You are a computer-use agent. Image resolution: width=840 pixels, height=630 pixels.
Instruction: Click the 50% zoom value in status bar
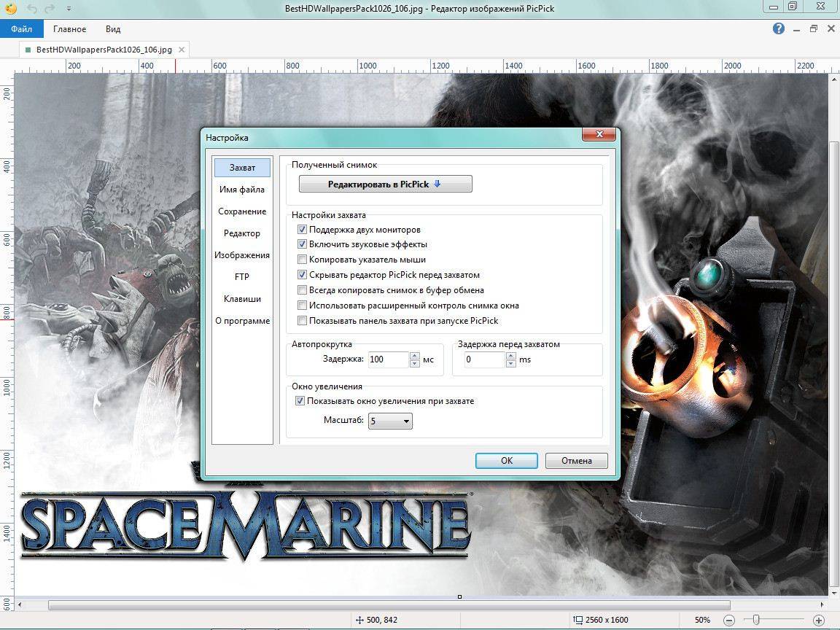pos(702,620)
